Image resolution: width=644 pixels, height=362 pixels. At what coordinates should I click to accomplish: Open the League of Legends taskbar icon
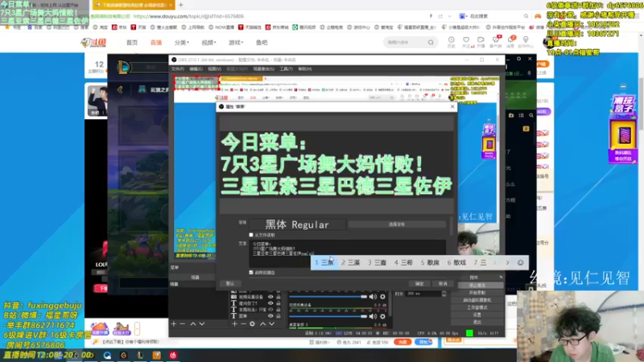click(x=140, y=356)
